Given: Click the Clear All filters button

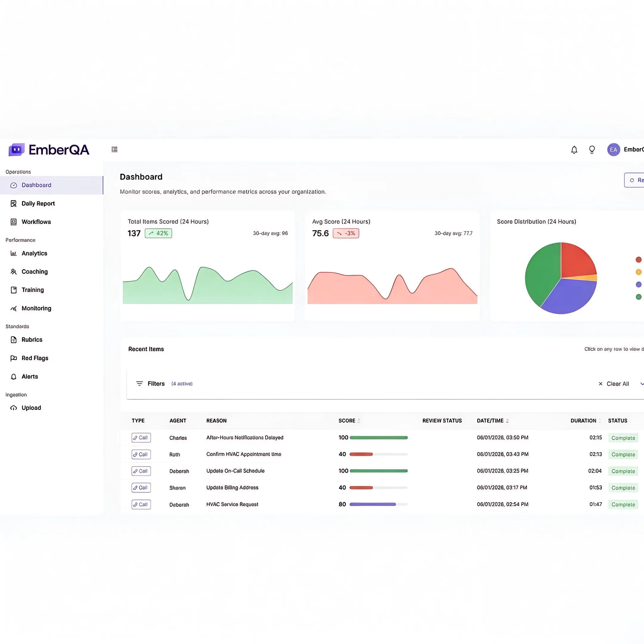Looking at the screenshot, I should [x=614, y=384].
